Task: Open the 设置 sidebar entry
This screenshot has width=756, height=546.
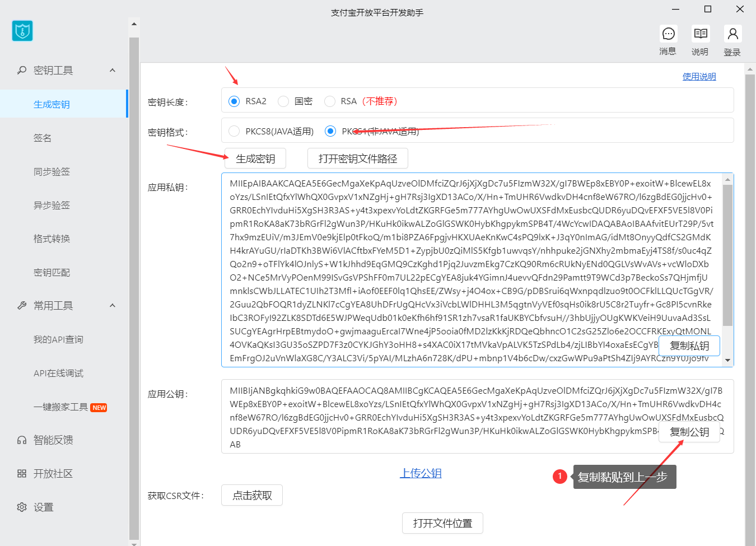Action: pos(43,507)
